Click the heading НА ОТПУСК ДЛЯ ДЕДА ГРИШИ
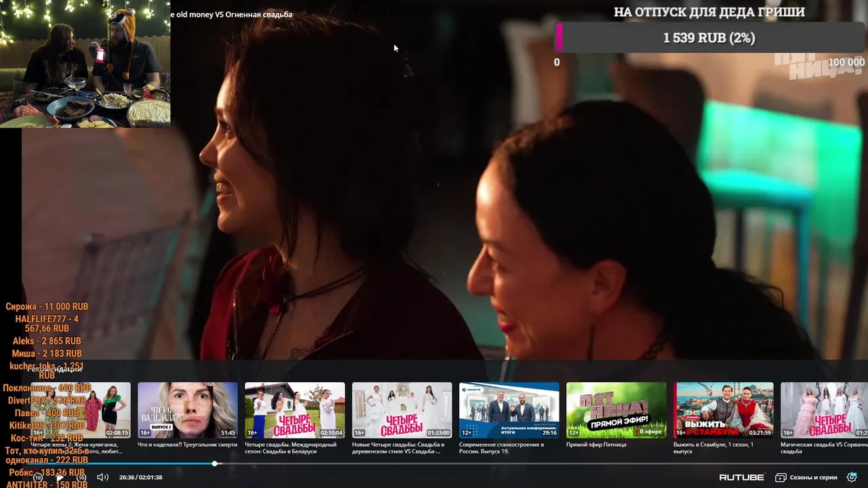The height and width of the screenshot is (488, 868). (709, 12)
